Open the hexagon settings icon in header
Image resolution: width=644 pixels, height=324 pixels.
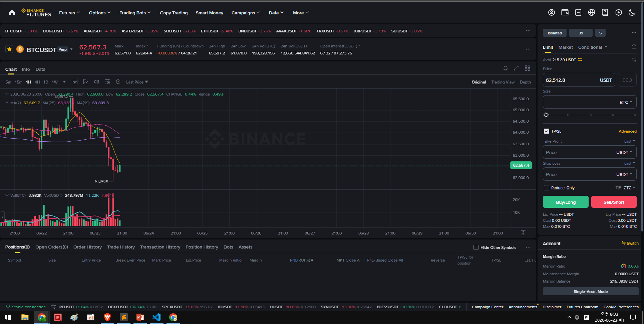(x=619, y=13)
